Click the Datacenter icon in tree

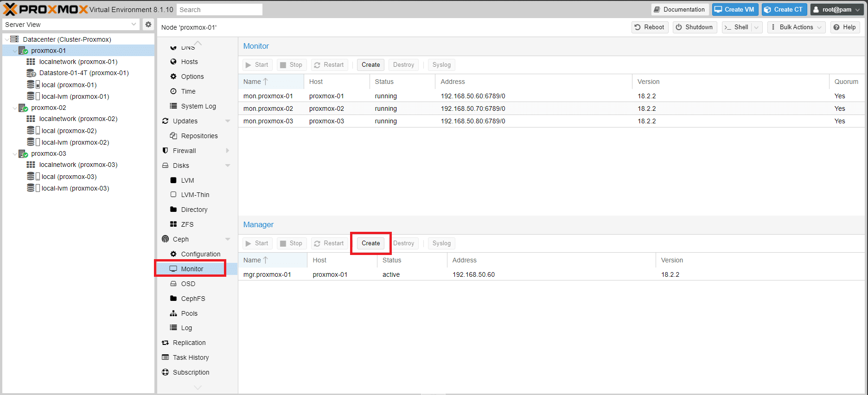(x=15, y=39)
